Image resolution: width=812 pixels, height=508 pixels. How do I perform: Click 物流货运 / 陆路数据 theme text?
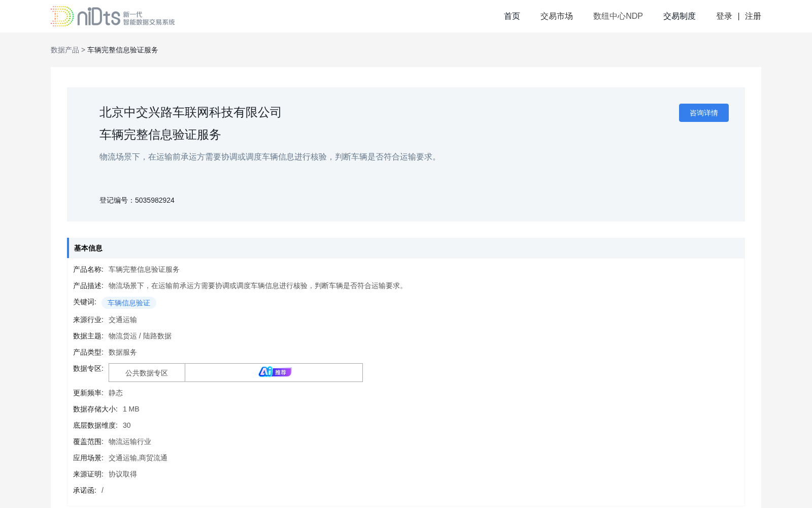(140, 336)
